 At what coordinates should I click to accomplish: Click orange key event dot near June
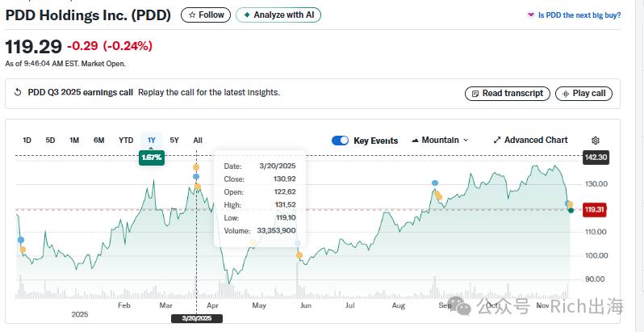coord(299,255)
